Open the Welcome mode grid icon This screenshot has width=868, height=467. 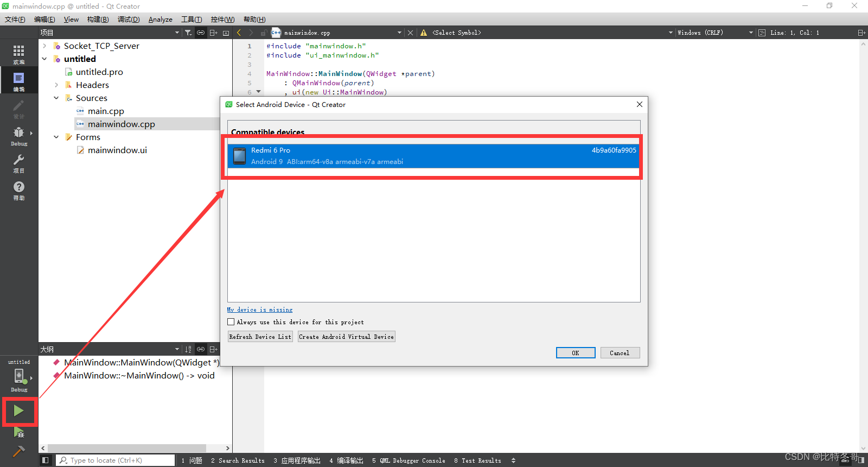18,53
